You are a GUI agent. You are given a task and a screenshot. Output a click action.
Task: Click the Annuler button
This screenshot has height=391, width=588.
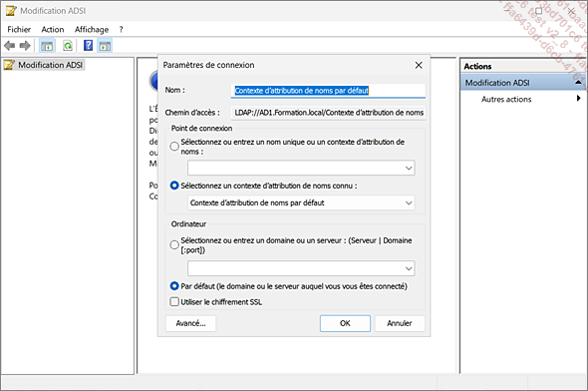coord(400,323)
